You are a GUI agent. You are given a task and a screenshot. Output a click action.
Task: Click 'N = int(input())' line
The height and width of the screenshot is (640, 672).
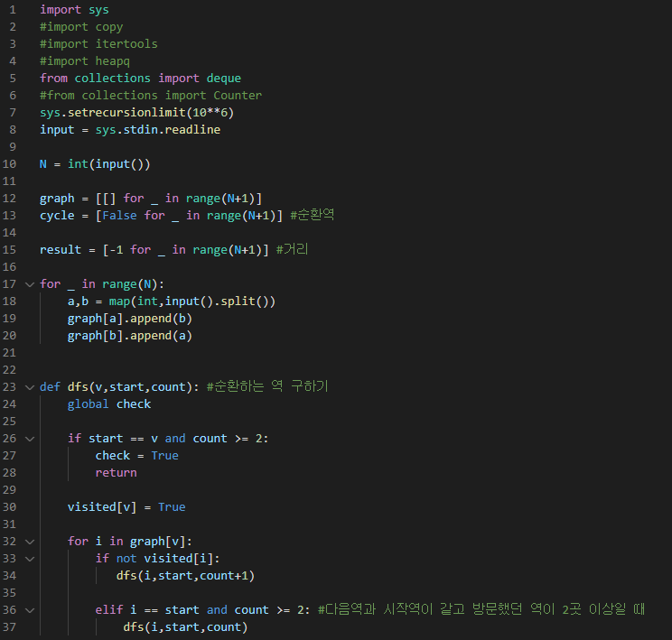[x=95, y=164]
